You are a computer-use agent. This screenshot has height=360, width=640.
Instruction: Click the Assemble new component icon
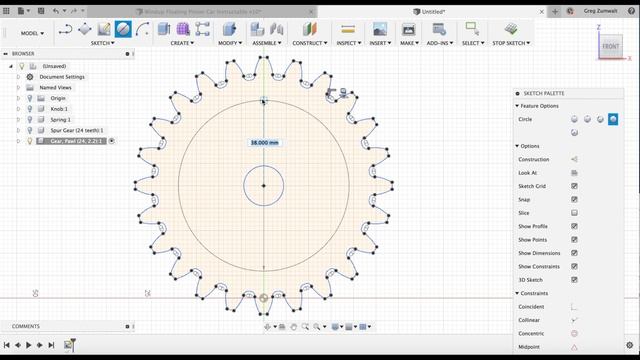tap(257, 29)
